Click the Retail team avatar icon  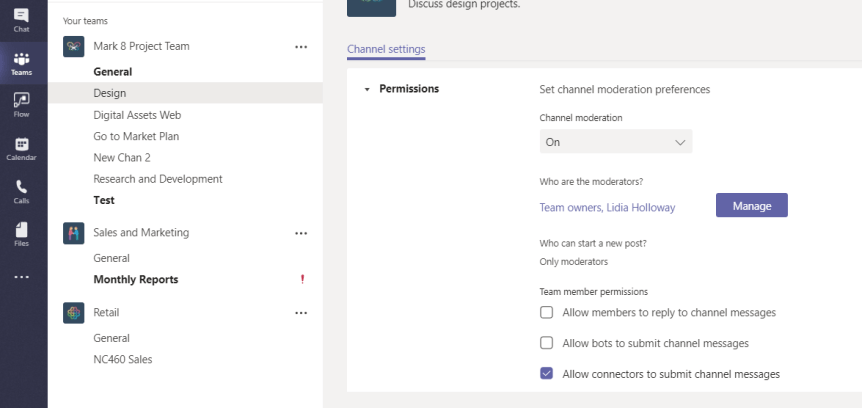(73, 313)
